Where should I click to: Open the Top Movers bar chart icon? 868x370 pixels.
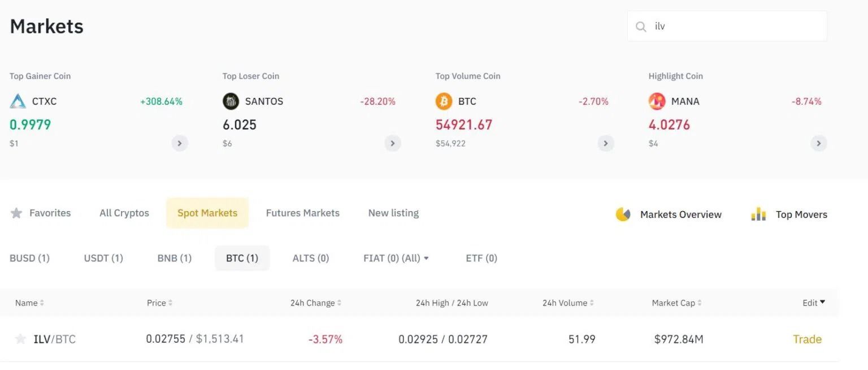click(758, 214)
